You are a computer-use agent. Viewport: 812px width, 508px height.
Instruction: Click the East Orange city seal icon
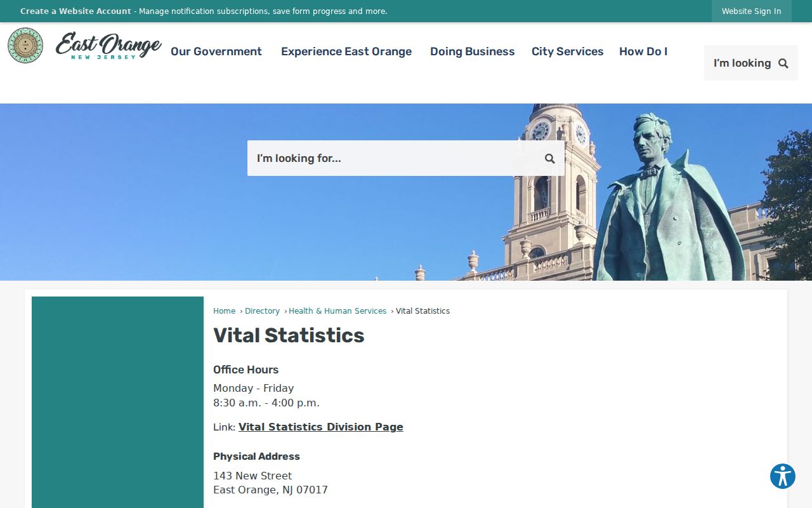pyautogui.click(x=25, y=46)
